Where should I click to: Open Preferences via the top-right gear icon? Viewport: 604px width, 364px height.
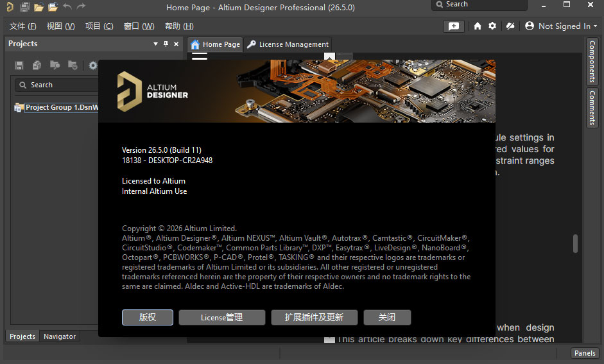492,26
